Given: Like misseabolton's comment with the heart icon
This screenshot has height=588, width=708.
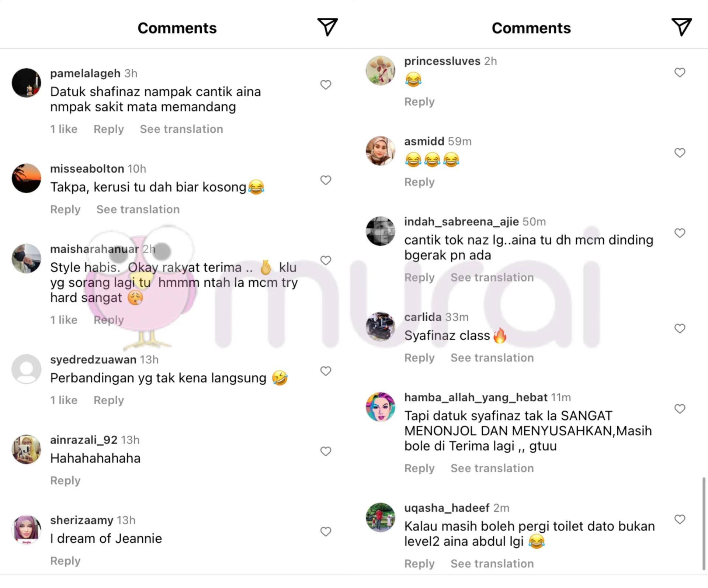Looking at the screenshot, I should pos(326,180).
